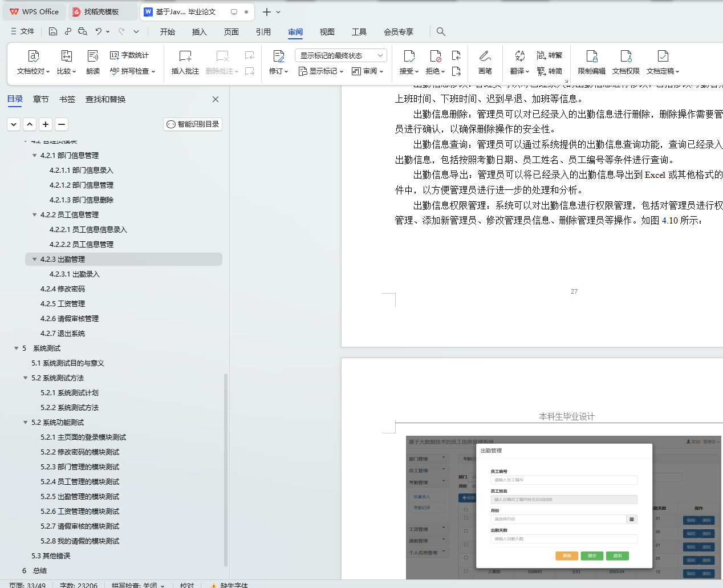Image resolution: width=723 pixels, height=588 pixels.
Task: Click the 出勤管理 screenshot in document
Action: tap(563, 508)
